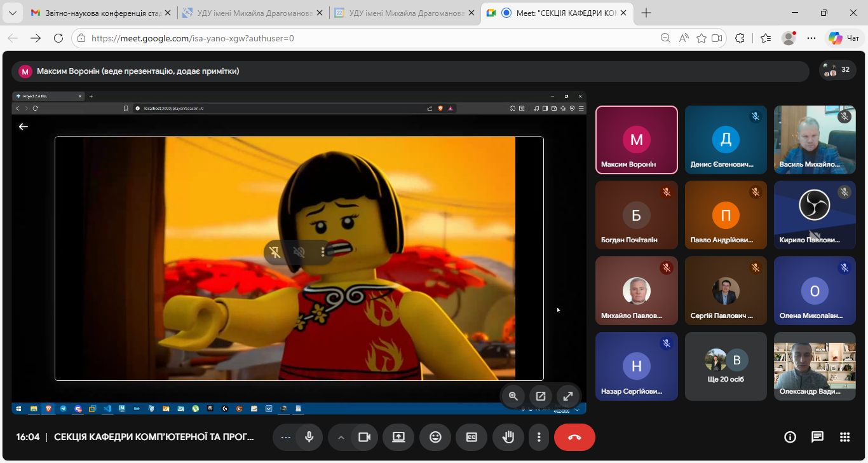Expand the audio settings chevron next to the camera
The height and width of the screenshot is (463, 868).
coord(341,437)
